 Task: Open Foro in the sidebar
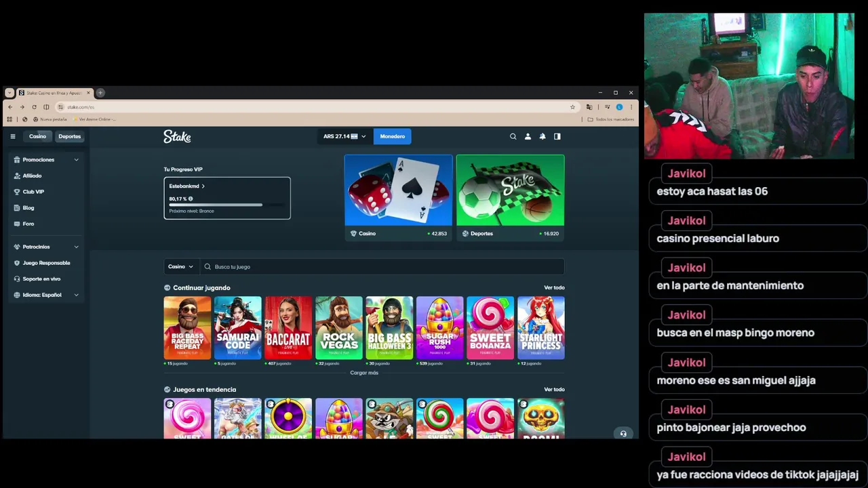tap(45, 224)
